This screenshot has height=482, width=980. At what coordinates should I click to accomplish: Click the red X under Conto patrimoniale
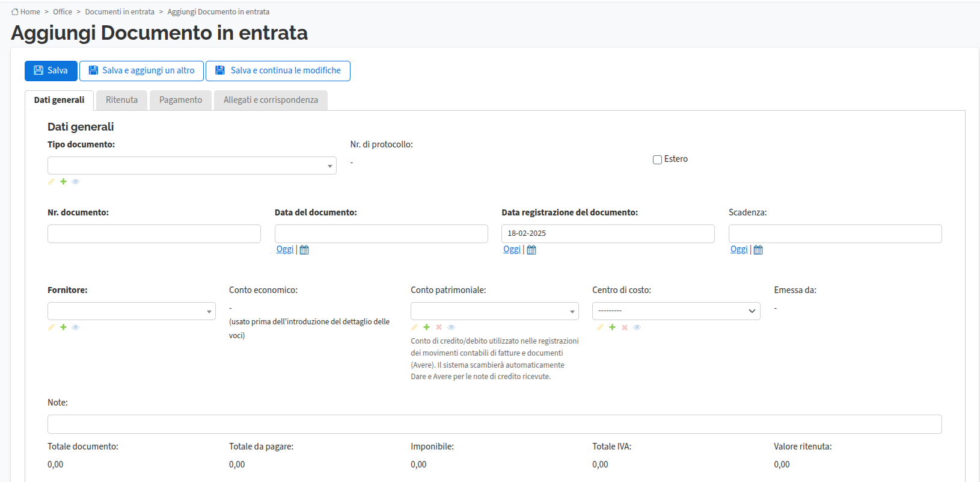[439, 327]
